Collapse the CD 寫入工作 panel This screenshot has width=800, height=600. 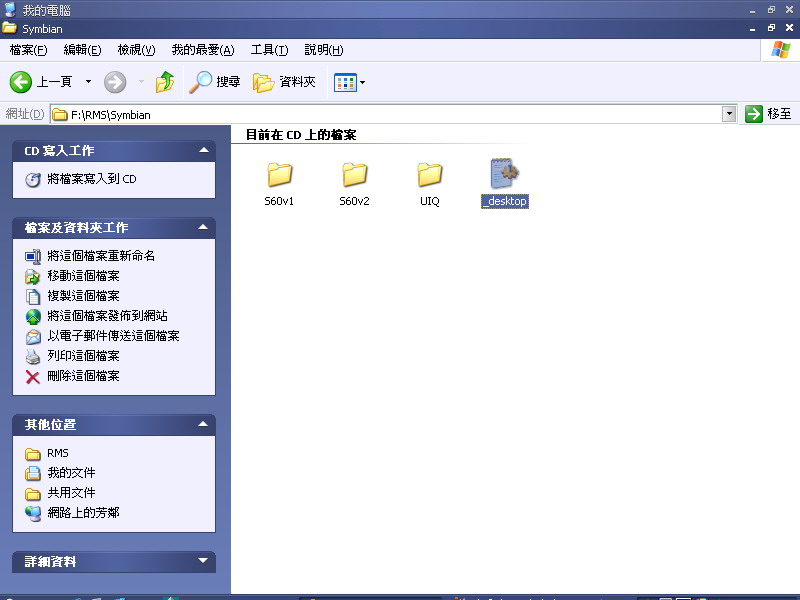point(204,150)
